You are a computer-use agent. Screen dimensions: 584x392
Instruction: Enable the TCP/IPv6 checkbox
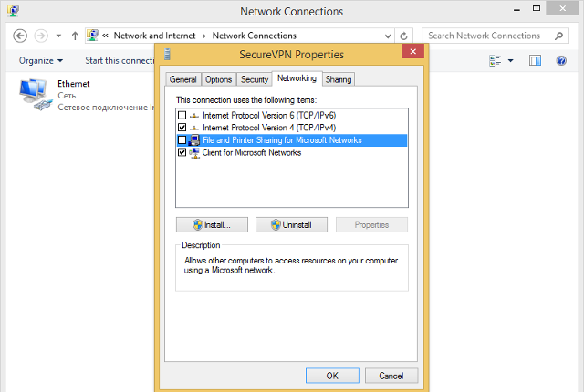click(182, 115)
